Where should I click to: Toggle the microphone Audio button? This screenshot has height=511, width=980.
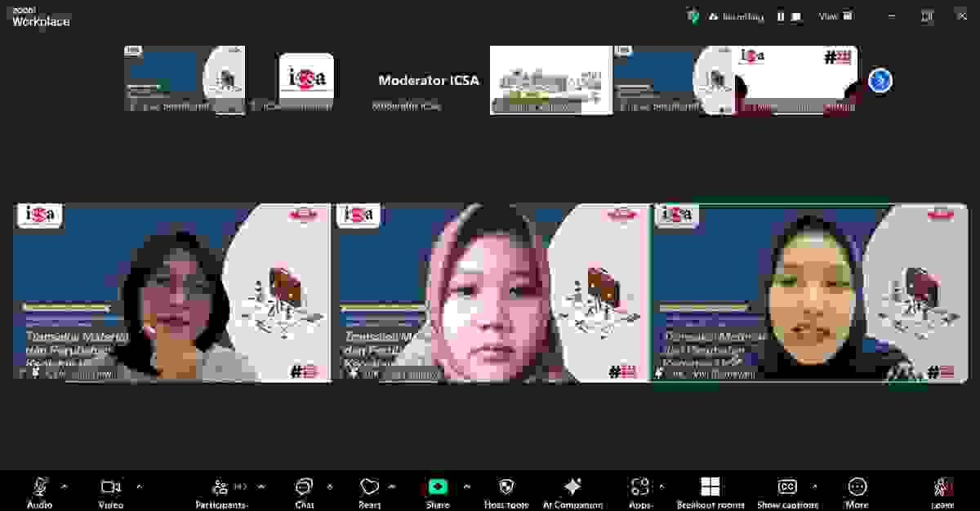click(39, 491)
